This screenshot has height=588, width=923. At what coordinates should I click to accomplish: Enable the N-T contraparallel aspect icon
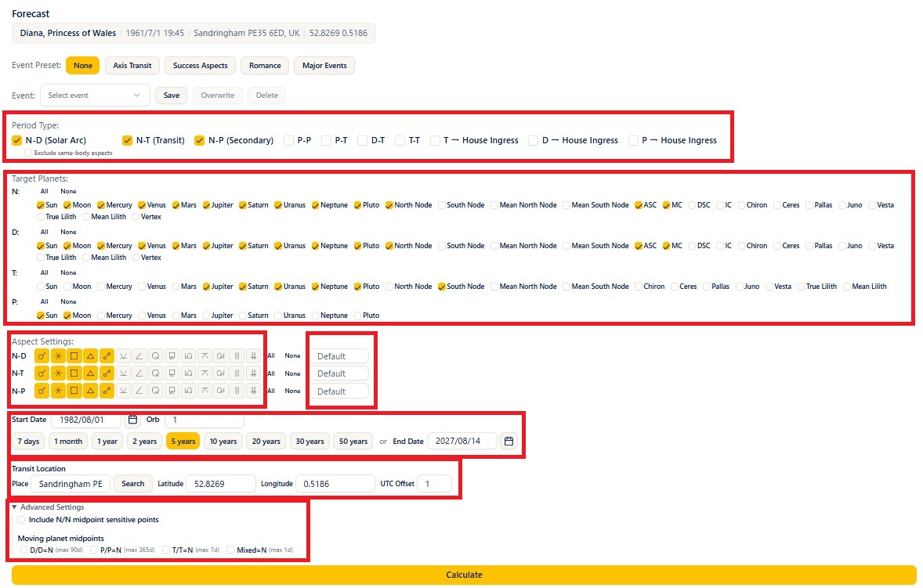click(x=253, y=373)
